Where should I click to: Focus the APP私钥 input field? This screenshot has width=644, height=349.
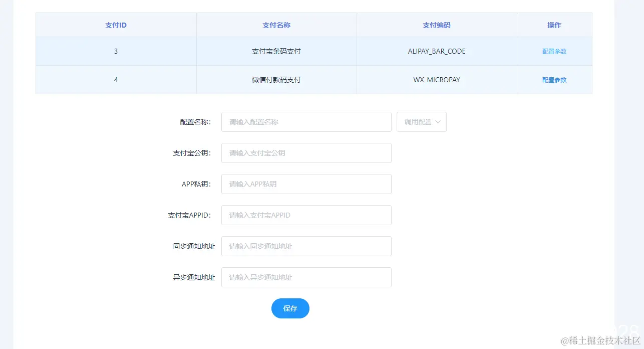coord(306,184)
